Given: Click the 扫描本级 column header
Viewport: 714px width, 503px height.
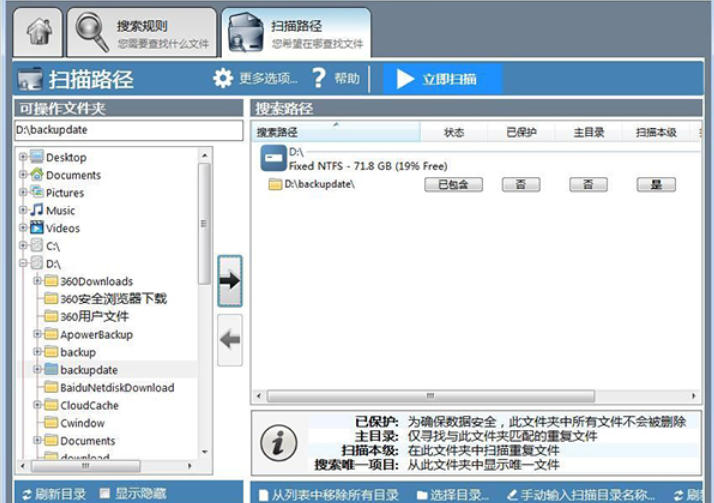Looking at the screenshot, I should pyautogui.click(x=656, y=132).
